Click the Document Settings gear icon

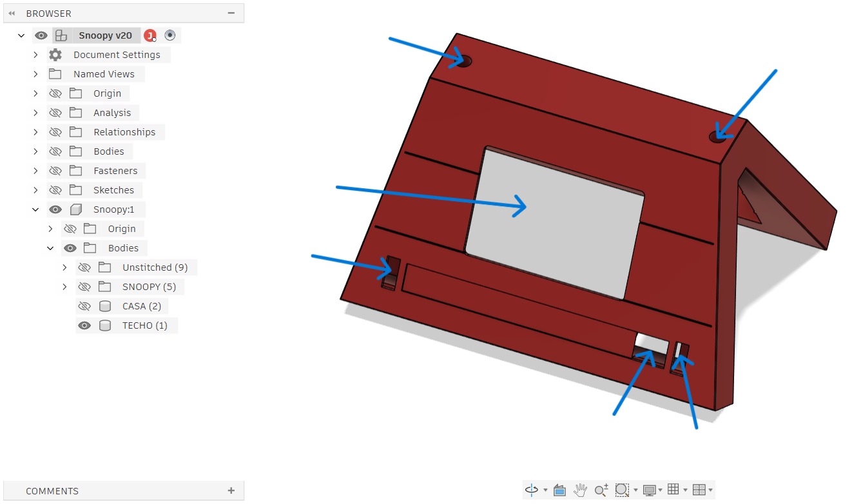point(55,55)
